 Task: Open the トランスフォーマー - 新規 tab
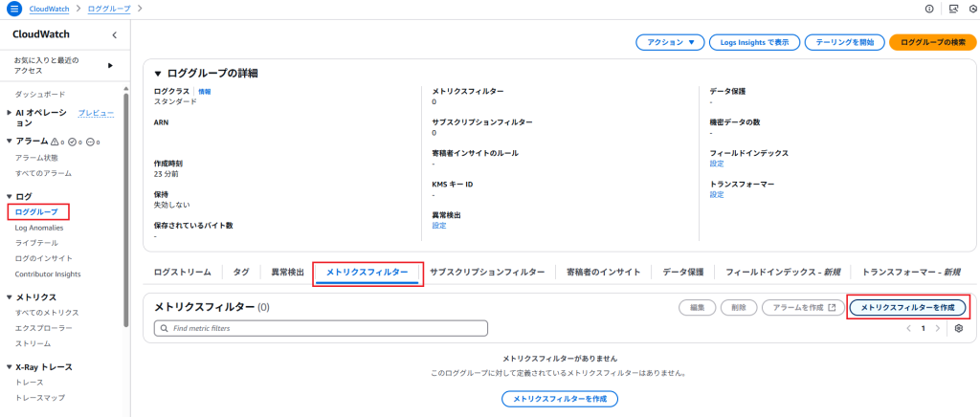coord(911,273)
